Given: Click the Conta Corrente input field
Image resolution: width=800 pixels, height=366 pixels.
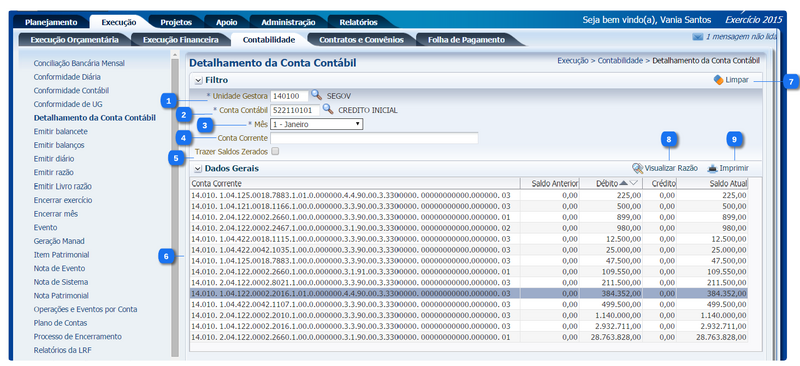Looking at the screenshot, I should pyautogui.click(x=374, y=138).
